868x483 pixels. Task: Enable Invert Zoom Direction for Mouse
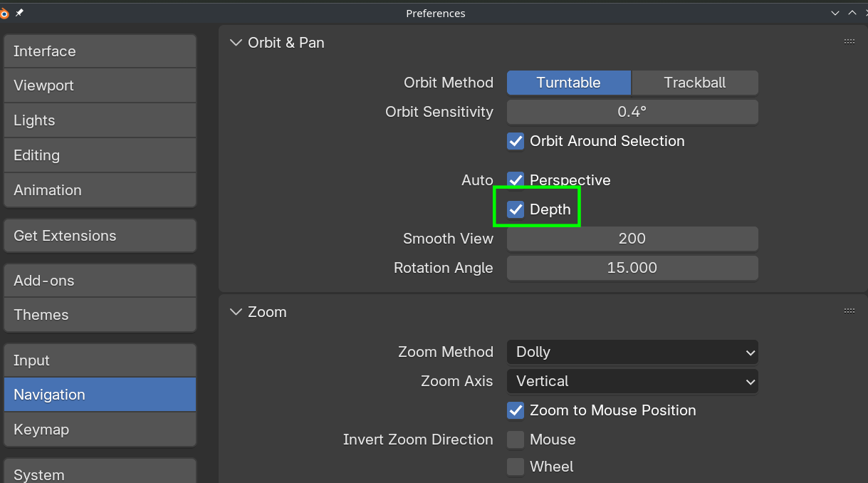click(x=516, y=440)
